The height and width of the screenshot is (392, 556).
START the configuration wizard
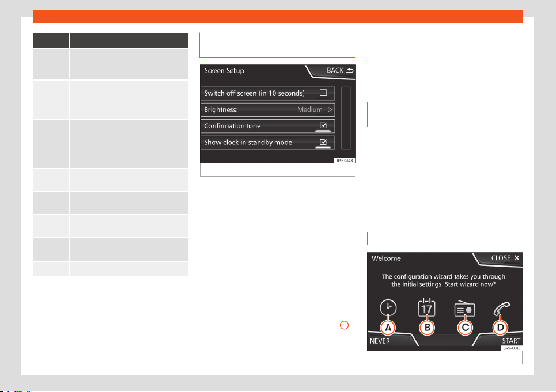tap(511, 341)
